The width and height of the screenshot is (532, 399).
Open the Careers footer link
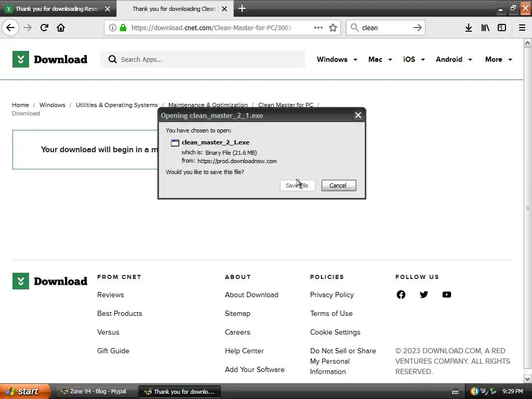(x=237, y=332)
